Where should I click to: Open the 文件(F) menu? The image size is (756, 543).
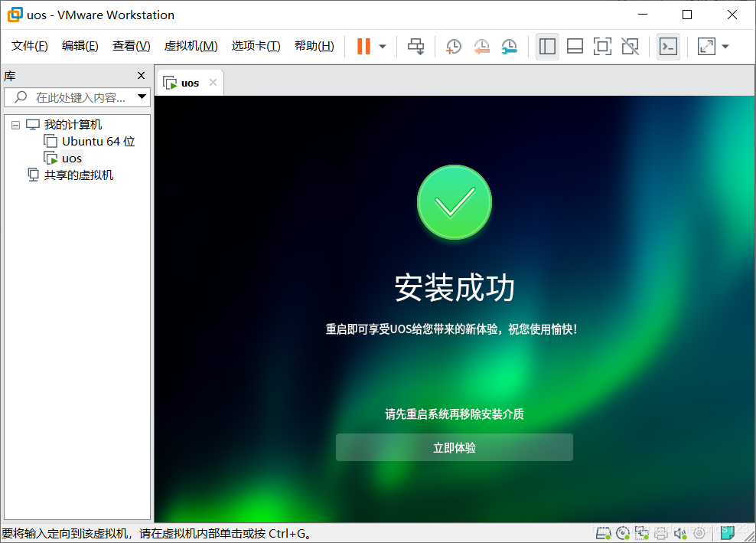[29, 46]
